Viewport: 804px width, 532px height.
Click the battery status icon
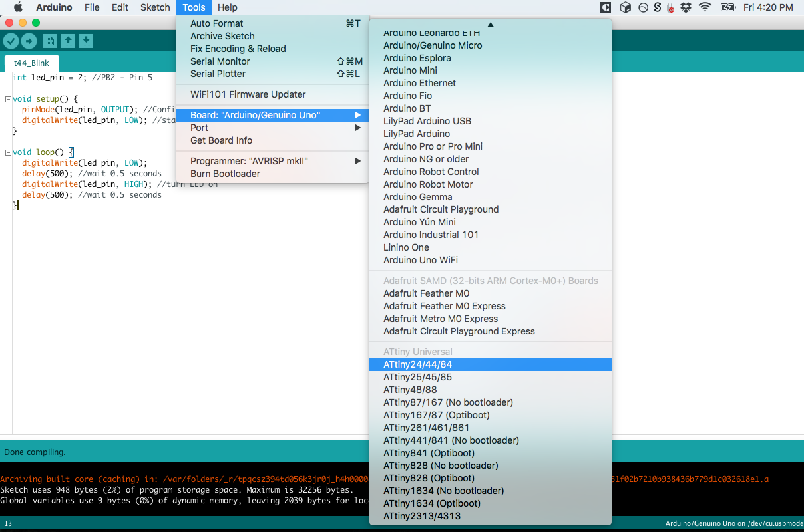728,7
